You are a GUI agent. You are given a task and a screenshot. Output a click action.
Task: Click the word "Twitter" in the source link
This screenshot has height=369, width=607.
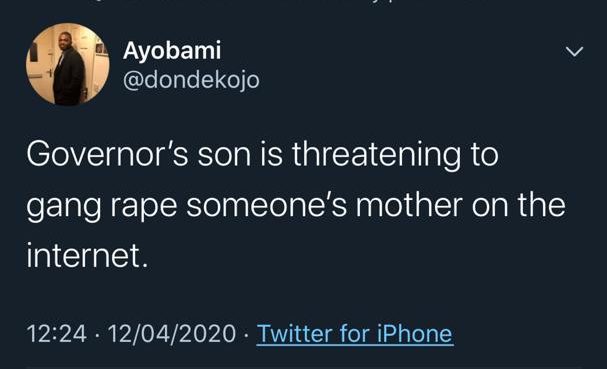click(x=294, y=334)
